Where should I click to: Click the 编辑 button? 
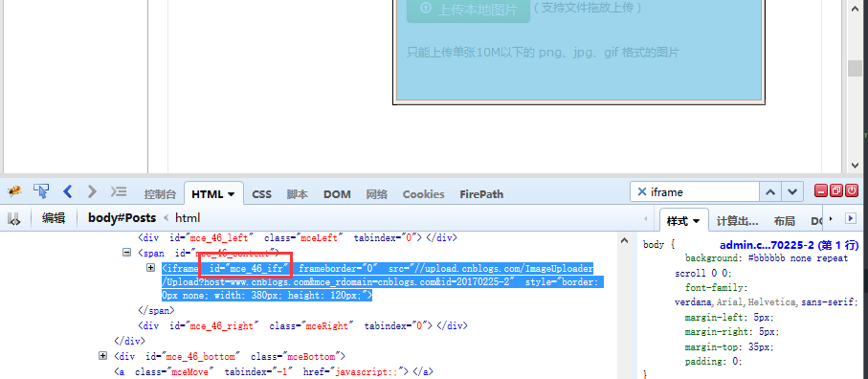tap(54, 218)
